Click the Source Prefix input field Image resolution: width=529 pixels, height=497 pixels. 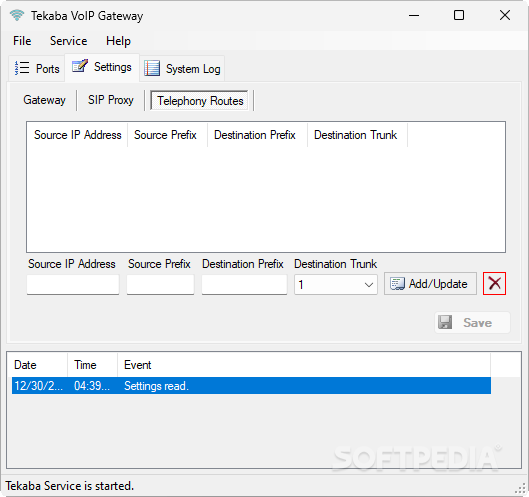160,284
